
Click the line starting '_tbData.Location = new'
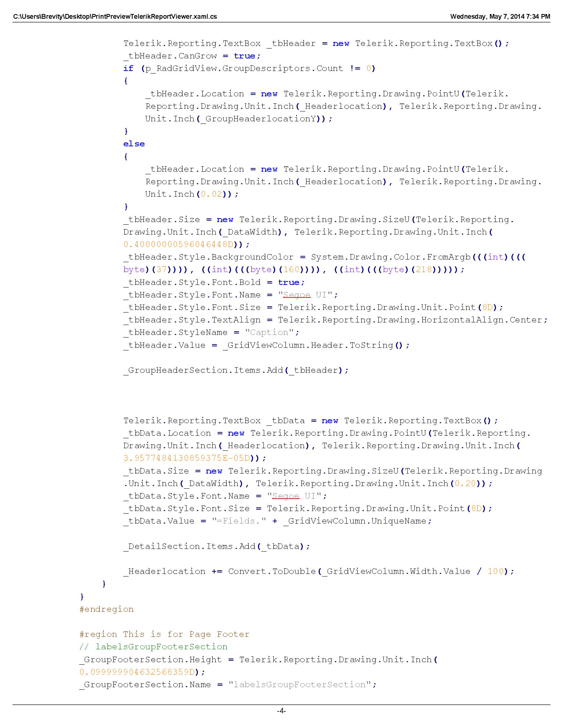pos(327,433)
